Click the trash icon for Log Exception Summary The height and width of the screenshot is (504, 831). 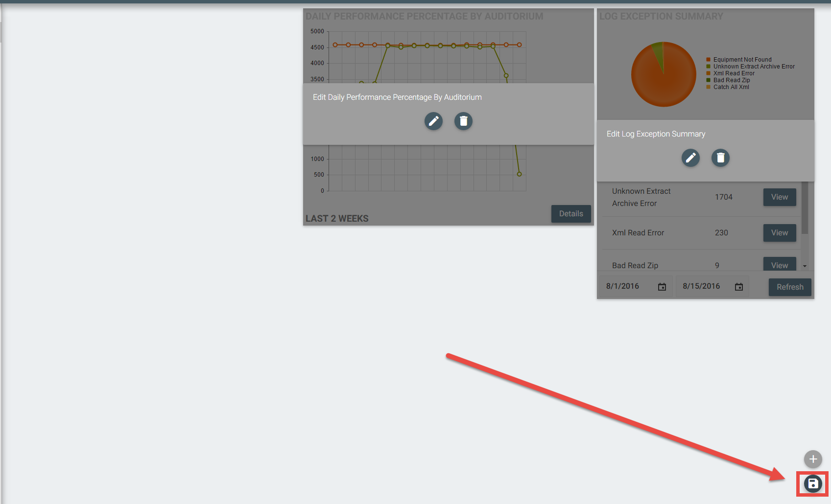[x=720, y=158]
